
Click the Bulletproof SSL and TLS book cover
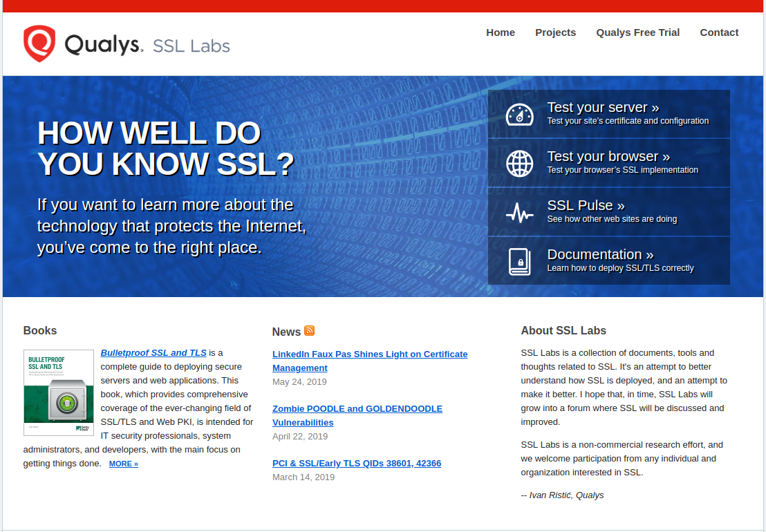tap(59, 392)
